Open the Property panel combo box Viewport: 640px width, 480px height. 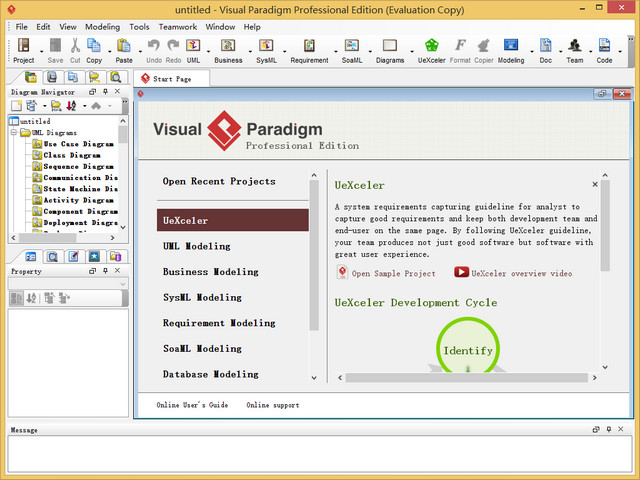[68, 284]
